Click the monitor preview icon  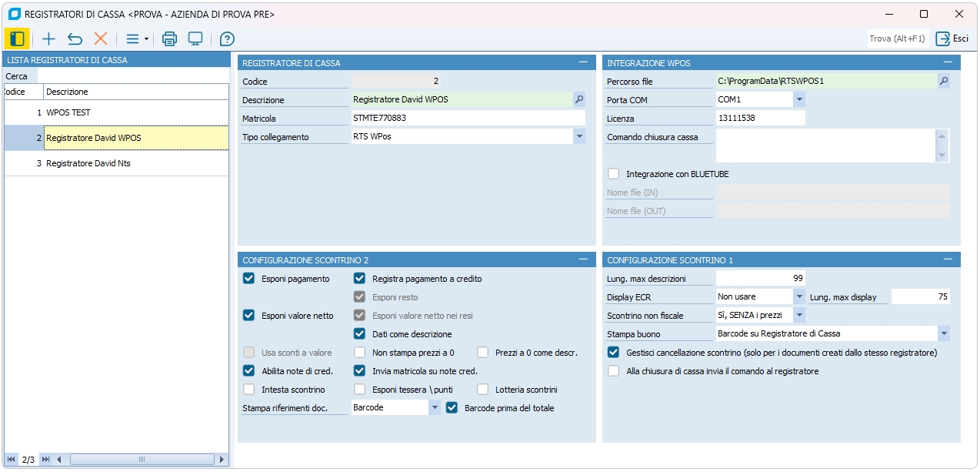[195, 38]
